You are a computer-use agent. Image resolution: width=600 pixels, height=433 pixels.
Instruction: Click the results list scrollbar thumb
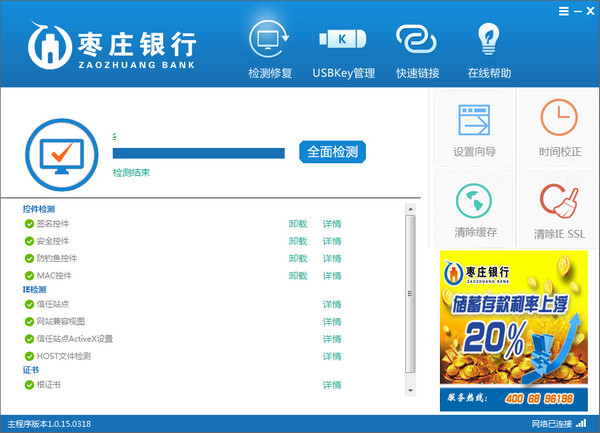410,294
